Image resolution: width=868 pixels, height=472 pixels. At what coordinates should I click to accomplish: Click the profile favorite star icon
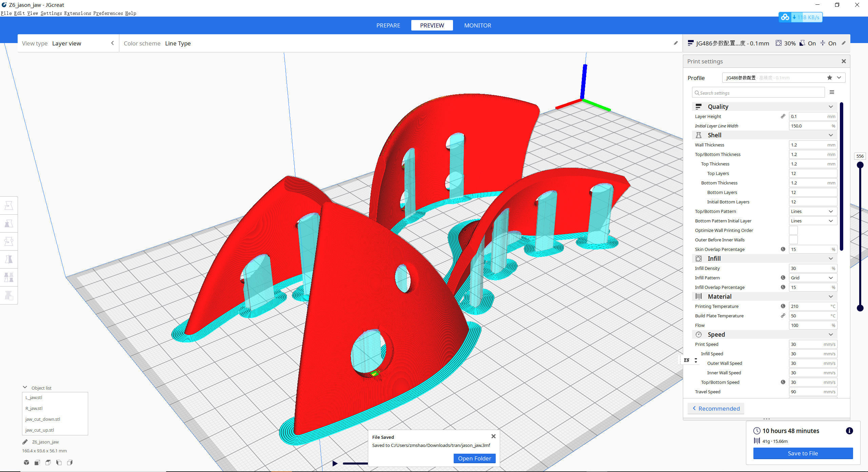point(829,78)
